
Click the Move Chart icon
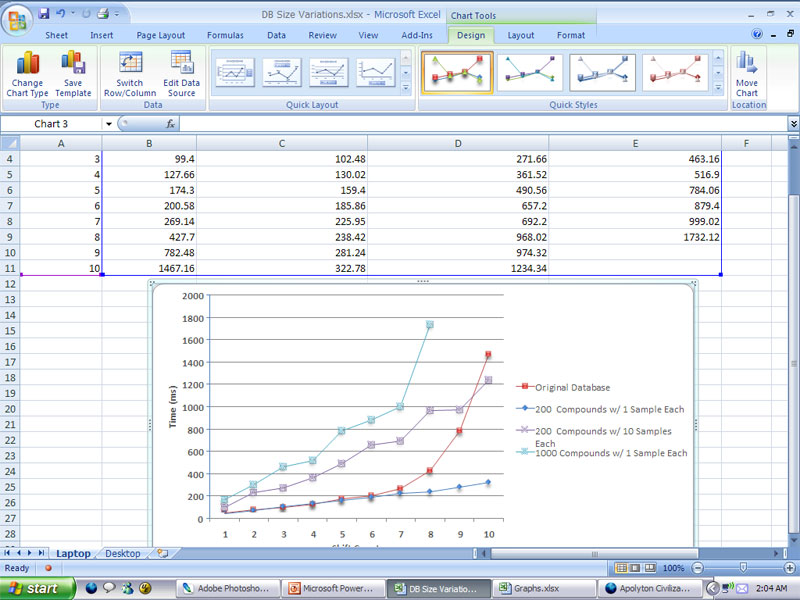747,64
